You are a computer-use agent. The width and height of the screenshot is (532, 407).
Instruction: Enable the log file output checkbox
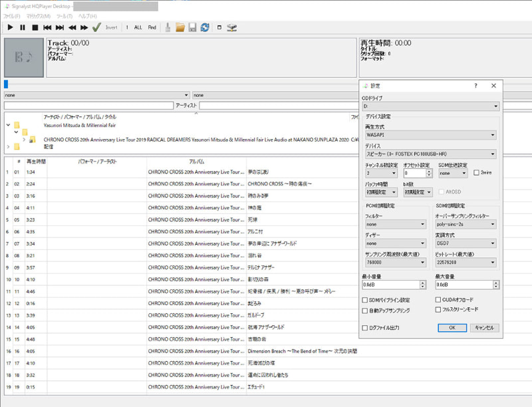click(365, 328)
